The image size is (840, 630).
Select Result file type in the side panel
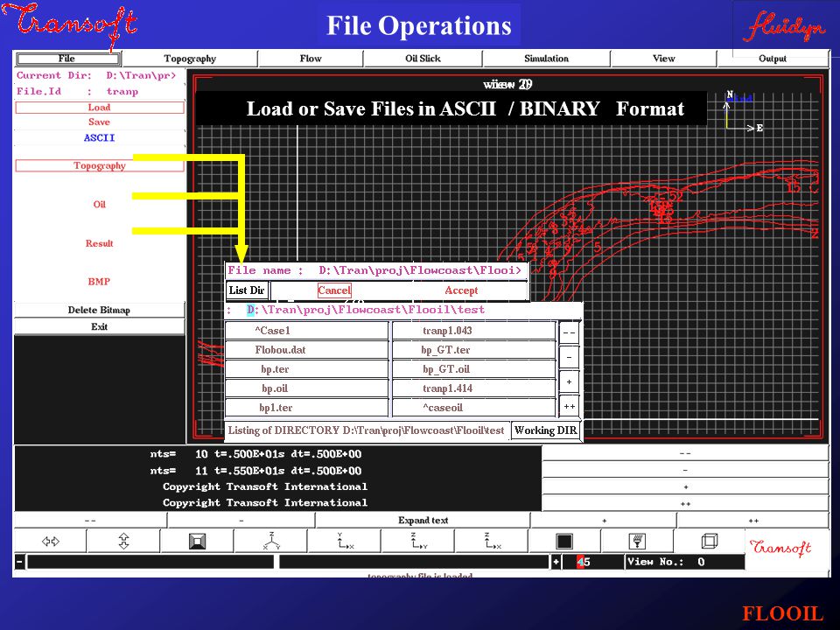[100, 243]
